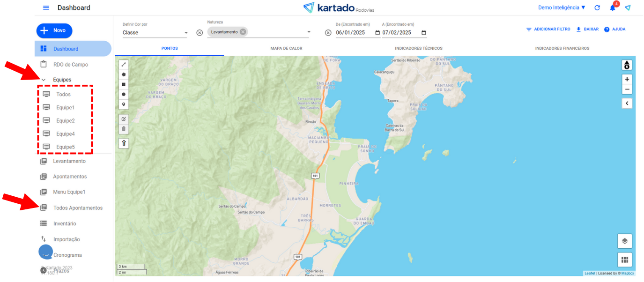Click the Novo button
This screenshot has width=644, height=282.
click(54, 30)
